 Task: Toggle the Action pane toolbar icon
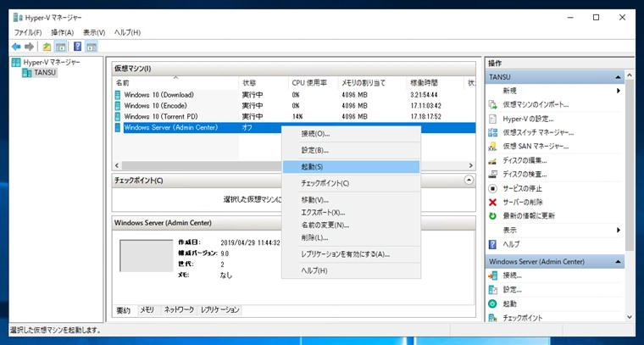92,47
